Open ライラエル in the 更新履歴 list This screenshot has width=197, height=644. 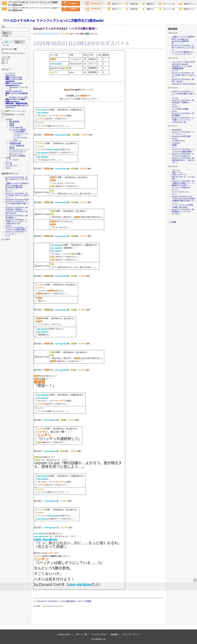coord(176,214)
